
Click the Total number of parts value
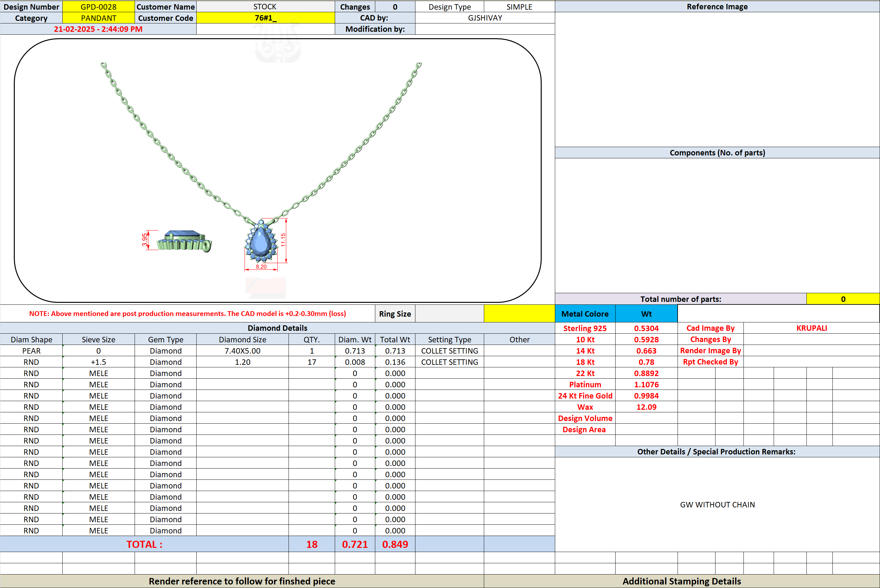click(x=843, y=299)
